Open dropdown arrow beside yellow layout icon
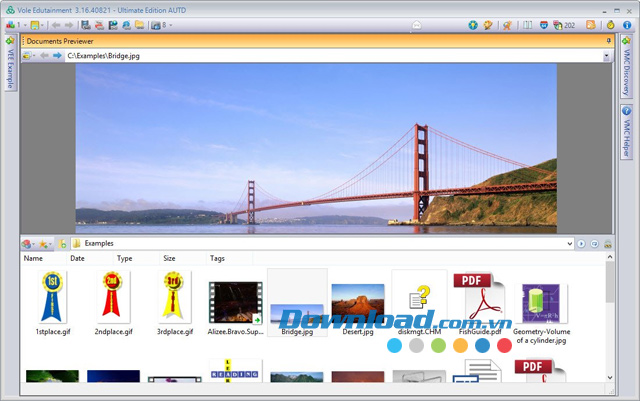 pyautogui.click(x=42, y=25)
